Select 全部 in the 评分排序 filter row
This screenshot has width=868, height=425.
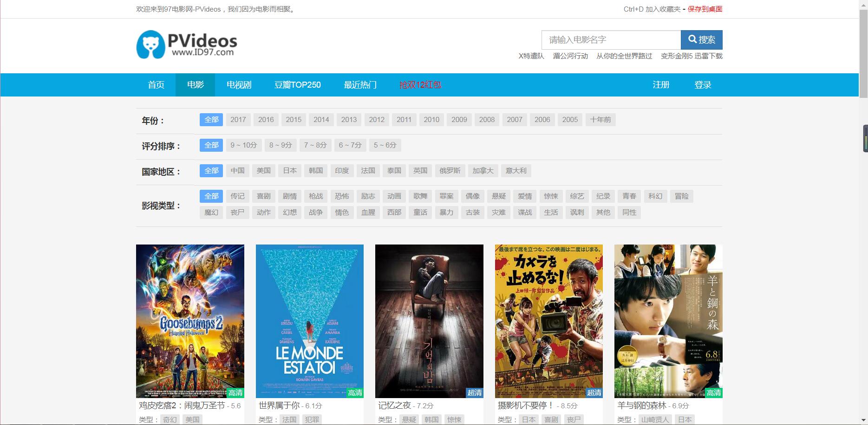point(211,145)
